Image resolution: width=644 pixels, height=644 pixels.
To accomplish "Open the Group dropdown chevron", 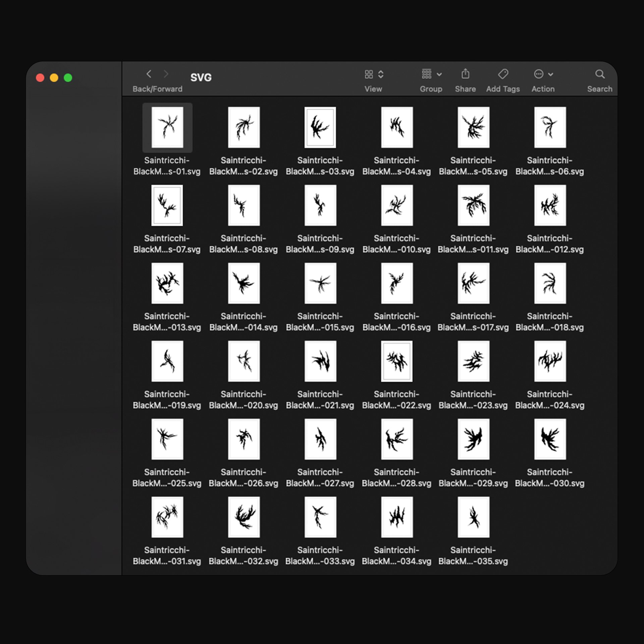I will click(439, 74).
